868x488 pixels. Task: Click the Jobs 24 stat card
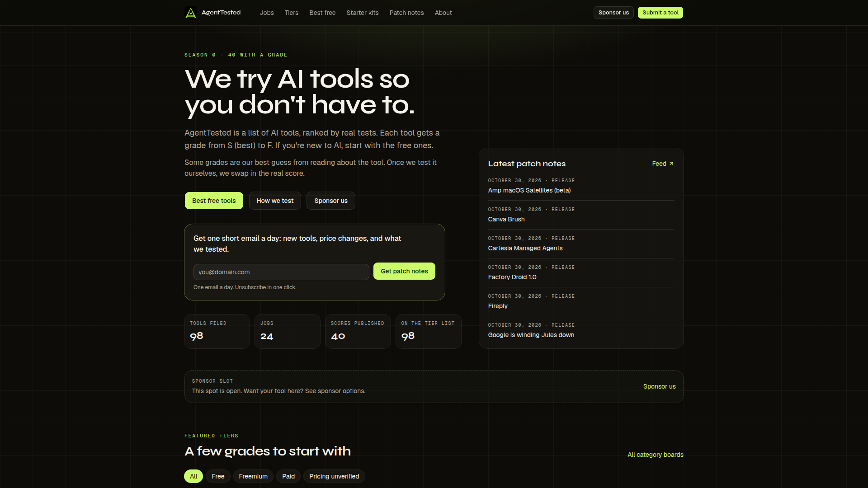pyautogui.click(x=288, y=331)
